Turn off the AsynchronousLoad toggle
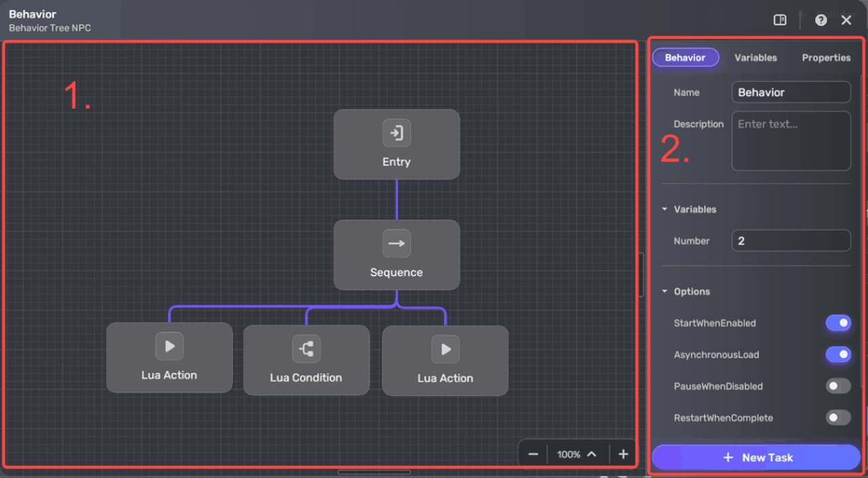 coord(838,354)
